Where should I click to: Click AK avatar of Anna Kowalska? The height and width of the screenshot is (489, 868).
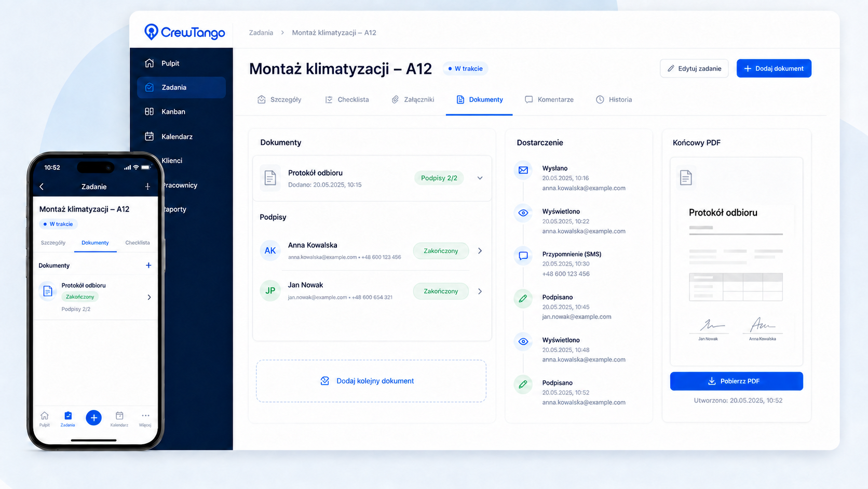(x=270, y=250)
